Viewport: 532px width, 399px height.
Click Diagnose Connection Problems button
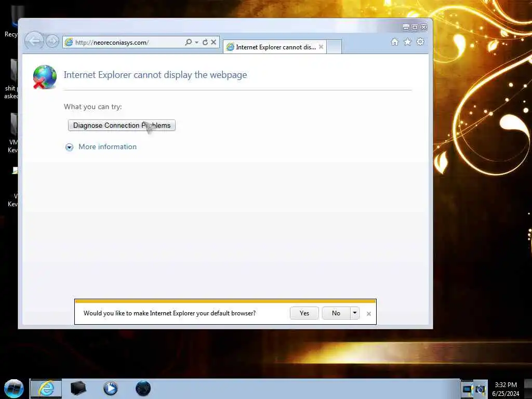coord(122,125)
